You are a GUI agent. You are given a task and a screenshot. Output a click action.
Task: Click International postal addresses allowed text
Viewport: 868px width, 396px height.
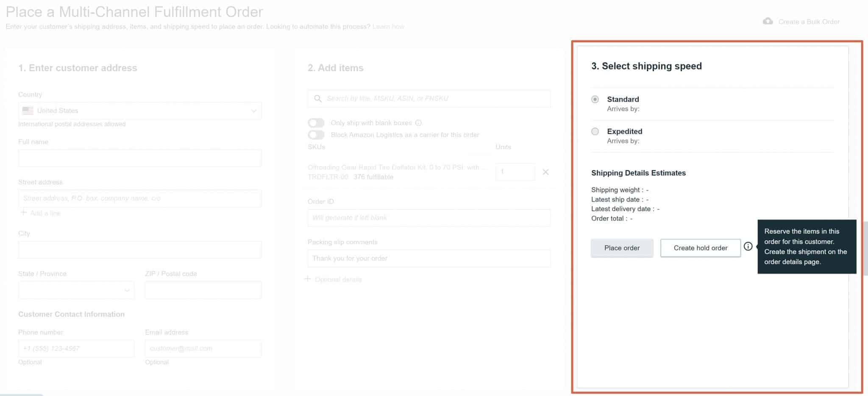[72, 124]
